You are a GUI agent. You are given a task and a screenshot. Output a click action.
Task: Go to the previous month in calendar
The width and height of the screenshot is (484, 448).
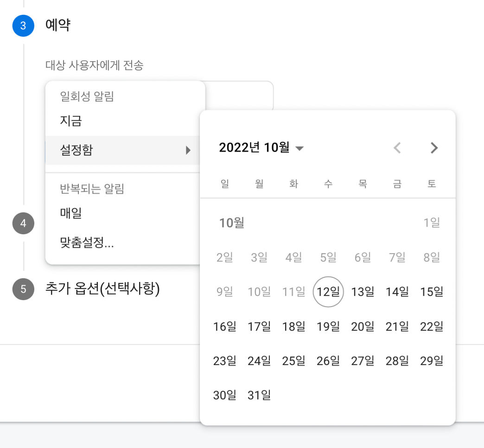click(x=397, y=148)
